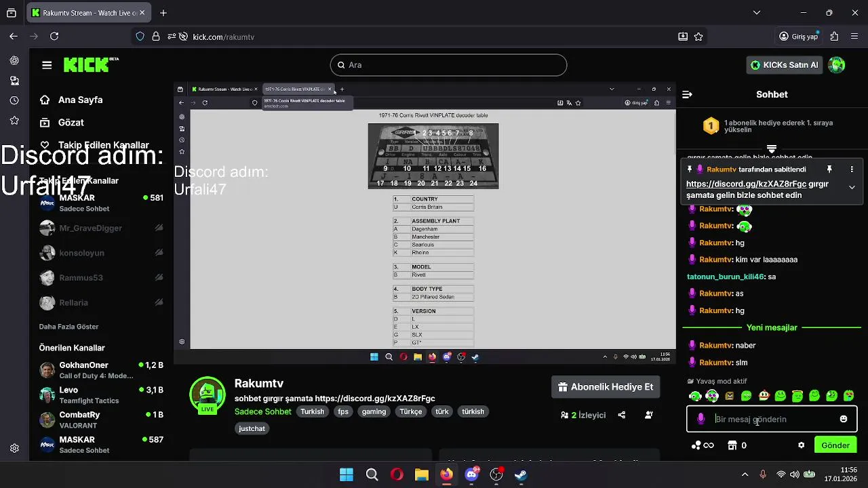868x488 pixels.
Task: Open the Bookmarks star icon in browser sidebar
Action: point(14,120)
